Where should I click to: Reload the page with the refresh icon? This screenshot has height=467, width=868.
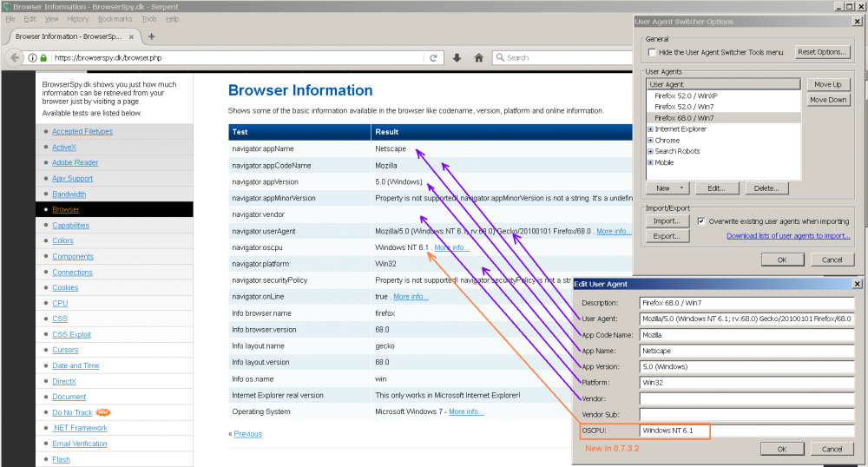tap(433, 58)
